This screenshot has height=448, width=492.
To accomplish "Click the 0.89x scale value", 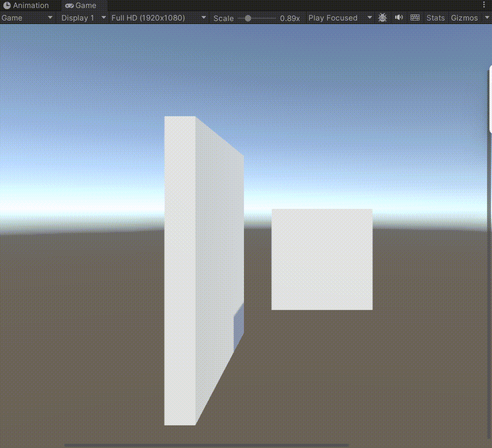I will [290, 17].
